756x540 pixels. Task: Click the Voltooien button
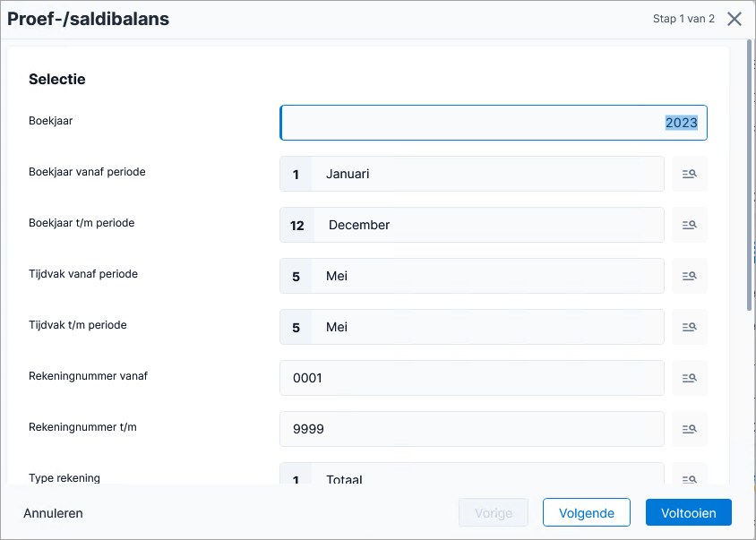[689, 512]
